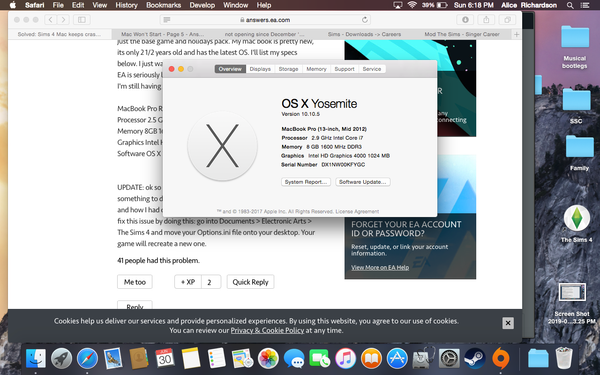Open the Wi-Fi status menu

click(x=412, y=5)
